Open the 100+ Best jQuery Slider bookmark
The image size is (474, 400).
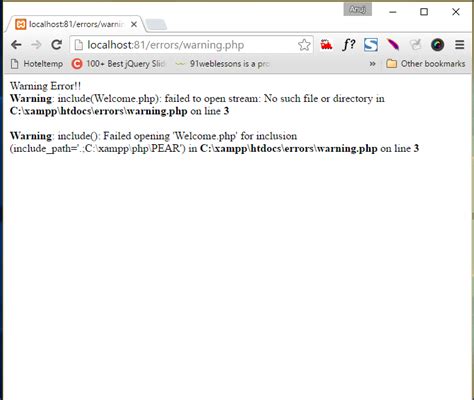(119, 64)
